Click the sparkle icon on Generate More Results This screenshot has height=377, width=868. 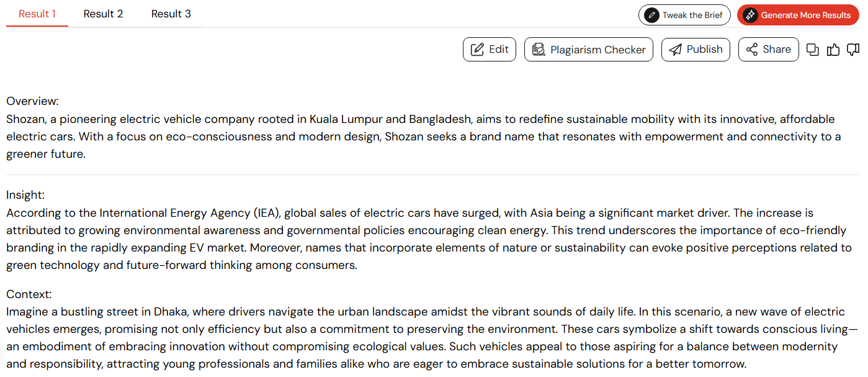(x=750, y=15)
